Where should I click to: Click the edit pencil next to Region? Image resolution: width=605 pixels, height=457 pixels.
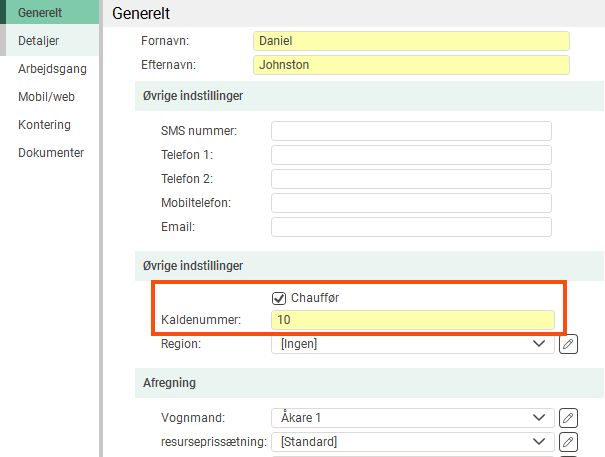(x=568, y=344)
